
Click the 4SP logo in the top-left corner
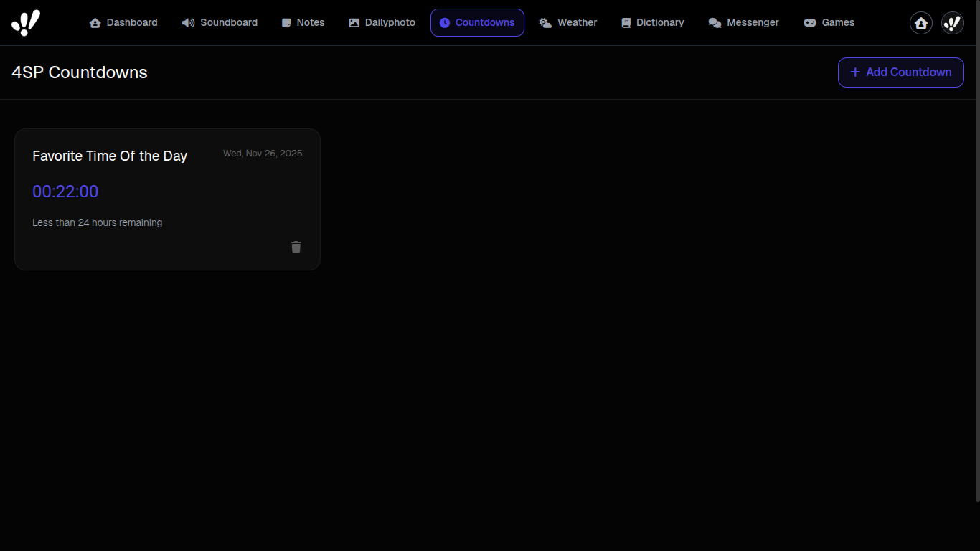[26, 22]
